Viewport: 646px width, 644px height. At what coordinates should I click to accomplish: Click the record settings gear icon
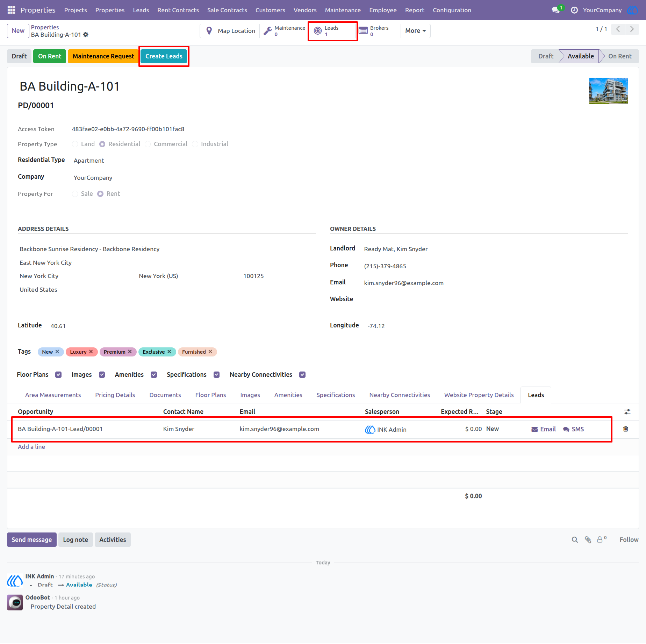click(x=86, y=35)
